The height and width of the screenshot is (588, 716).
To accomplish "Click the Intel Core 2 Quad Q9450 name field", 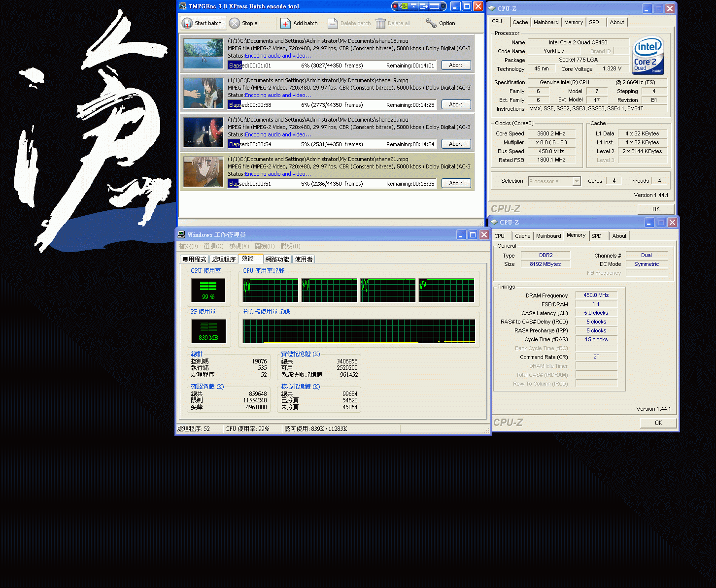I will pyautogui.click(x=578, y=42).
